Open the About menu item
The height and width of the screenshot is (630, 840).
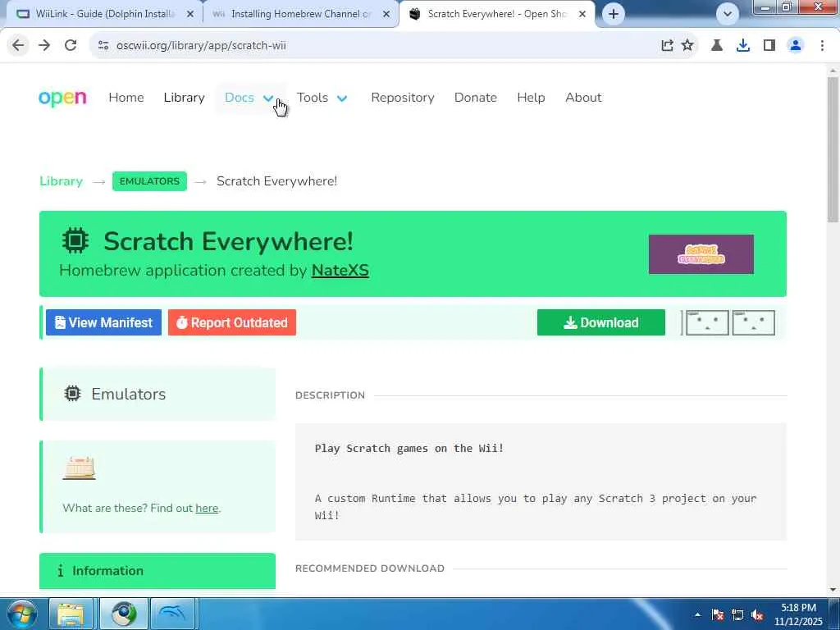point(583,98)
